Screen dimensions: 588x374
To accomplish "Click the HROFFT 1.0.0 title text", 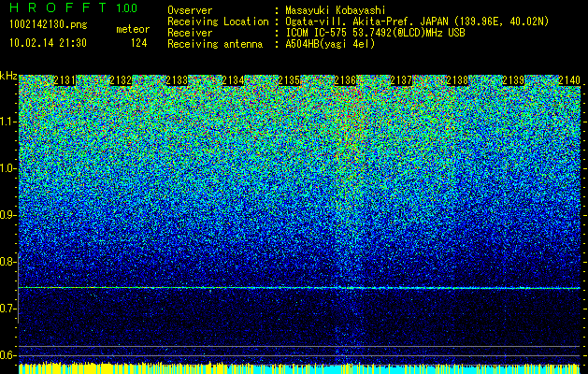I will click(74, 7).
